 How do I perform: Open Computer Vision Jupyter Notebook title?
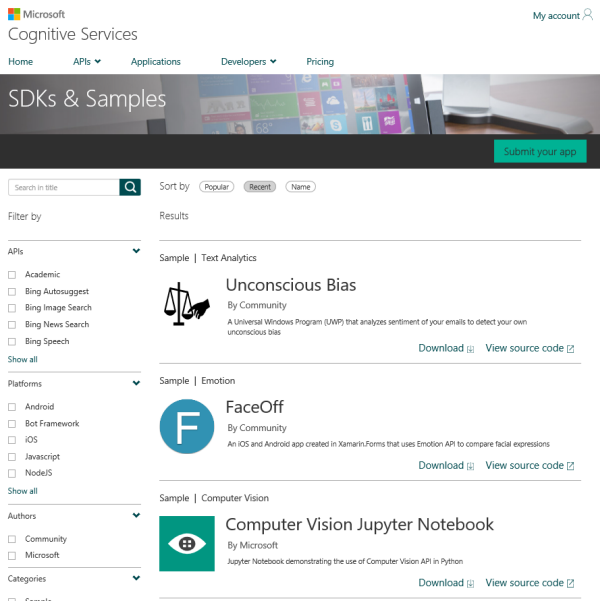[360, 524]
